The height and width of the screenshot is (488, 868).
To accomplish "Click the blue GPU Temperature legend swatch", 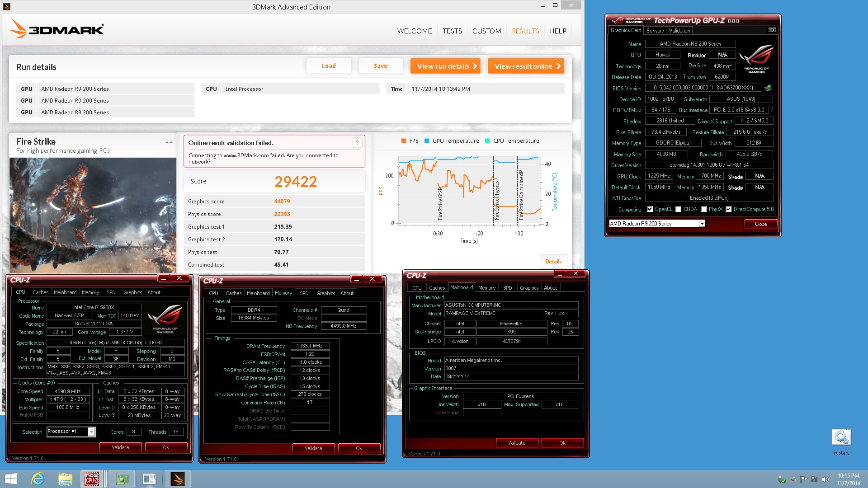I will click(427, 141).
